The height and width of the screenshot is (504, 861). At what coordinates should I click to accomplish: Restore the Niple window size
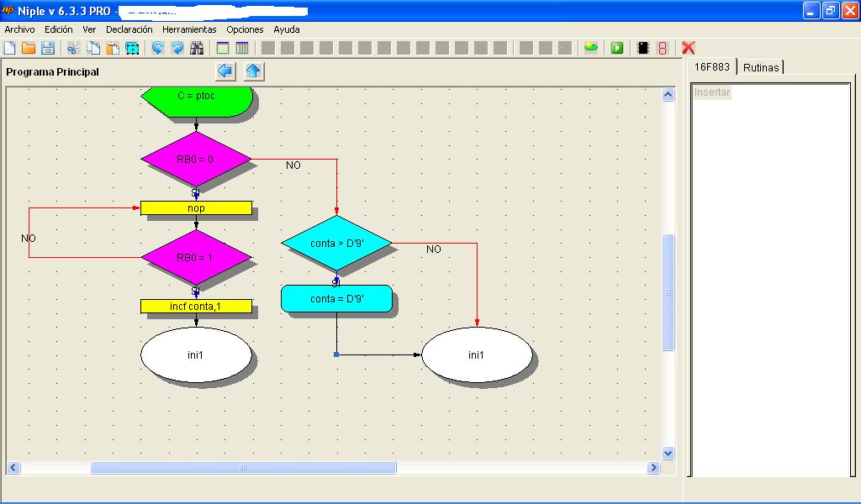point(831,10)
